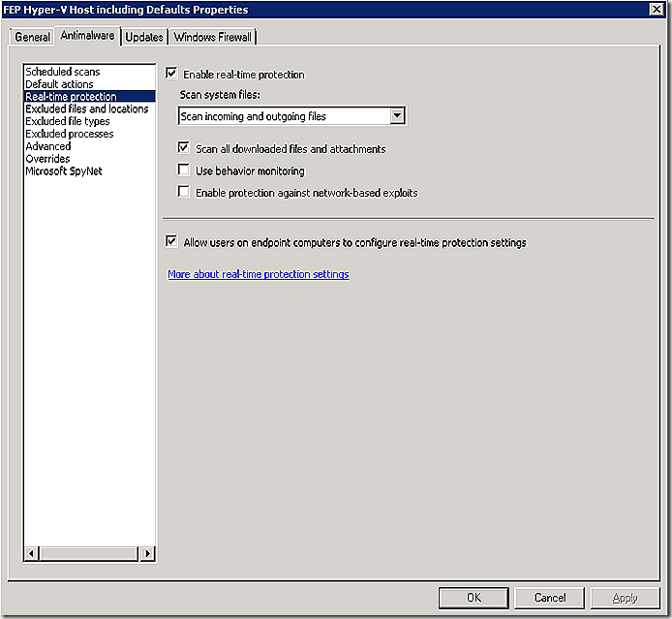Screen dimensions: 672x619
Task: Select Overrides in the settings list
Action: point(90,159)
